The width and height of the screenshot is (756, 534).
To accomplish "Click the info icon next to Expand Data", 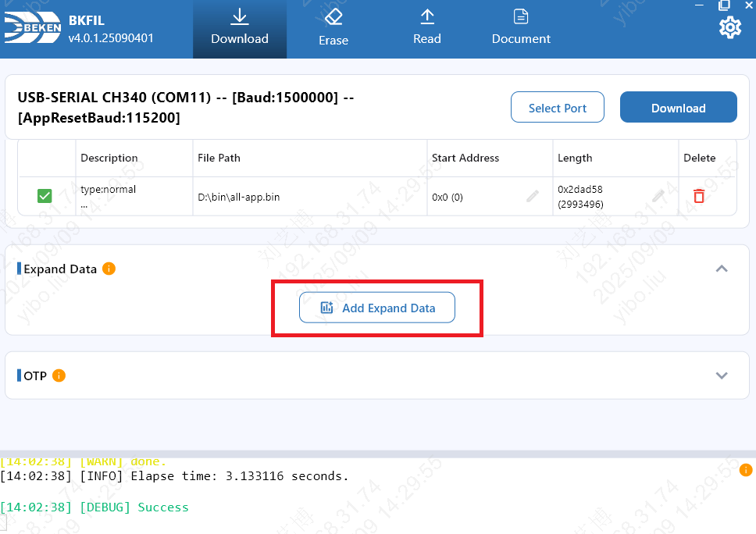I will [109, 269].
